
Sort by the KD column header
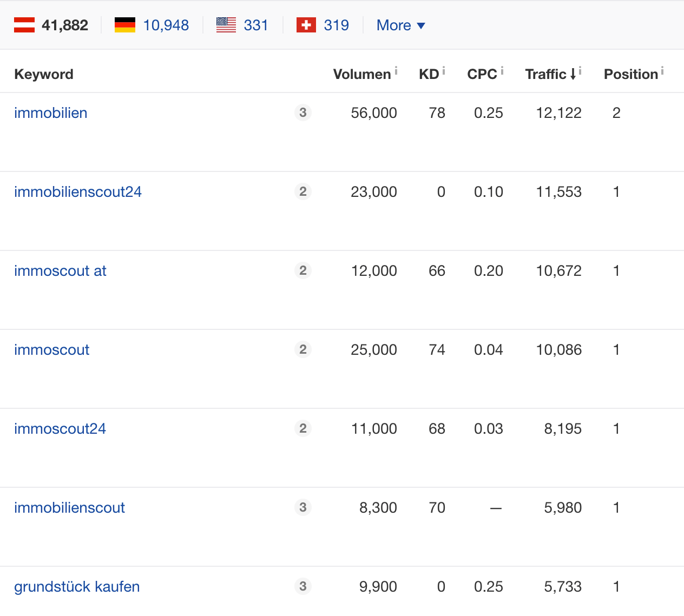pyautogui.click(x=429, y=74)
